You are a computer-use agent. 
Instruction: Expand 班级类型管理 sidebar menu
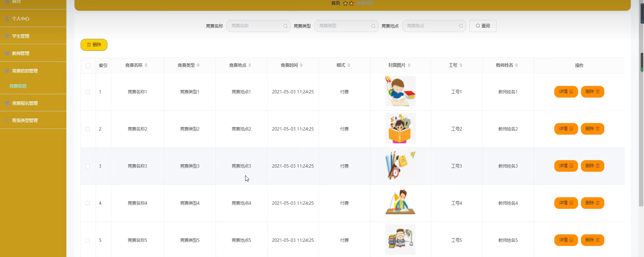click(33, 120)
